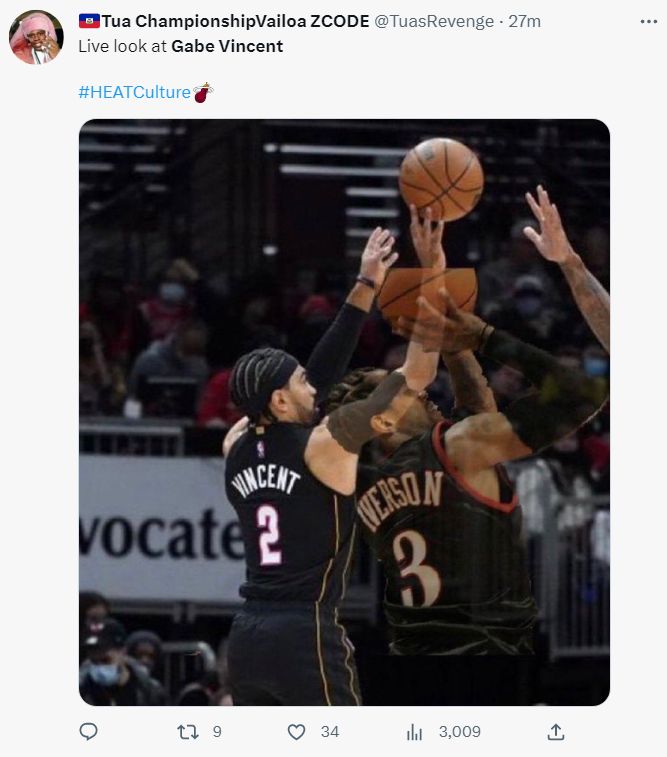Click the retweet count of 9

coord(217,732)
